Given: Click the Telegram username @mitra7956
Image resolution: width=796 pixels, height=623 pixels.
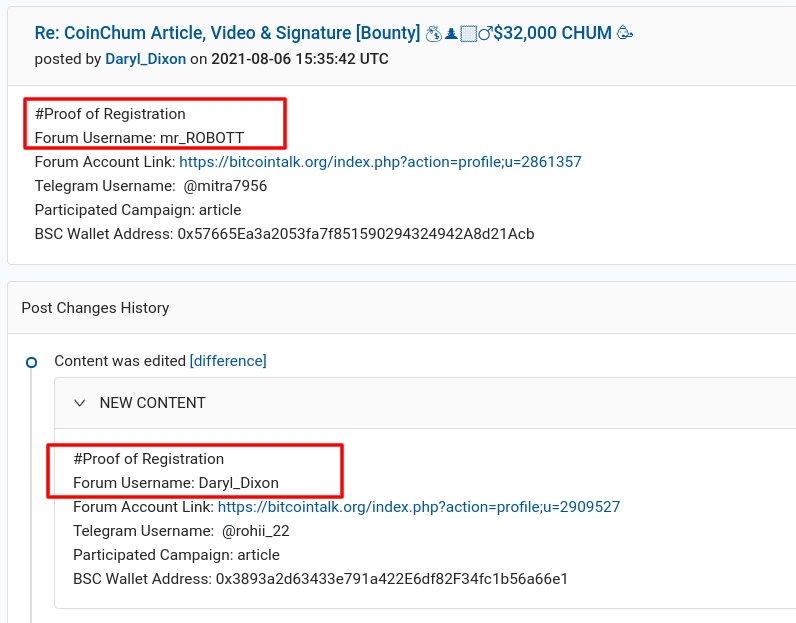Looking at the screenshot, I should pyautogui.click(x=225, y=186).
